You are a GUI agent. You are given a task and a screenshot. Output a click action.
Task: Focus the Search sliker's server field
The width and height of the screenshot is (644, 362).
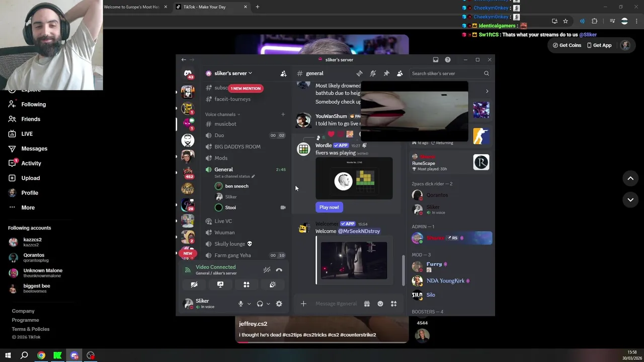pos(450,73)
